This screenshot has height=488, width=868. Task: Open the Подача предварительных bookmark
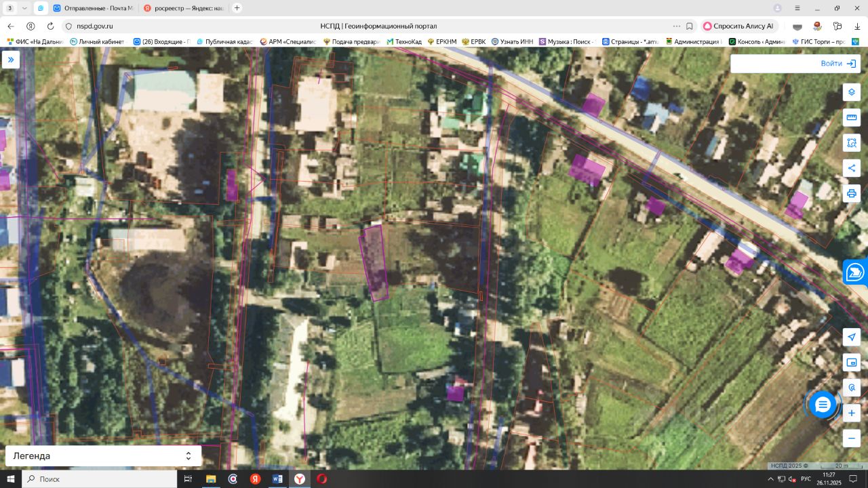[352, 41]
